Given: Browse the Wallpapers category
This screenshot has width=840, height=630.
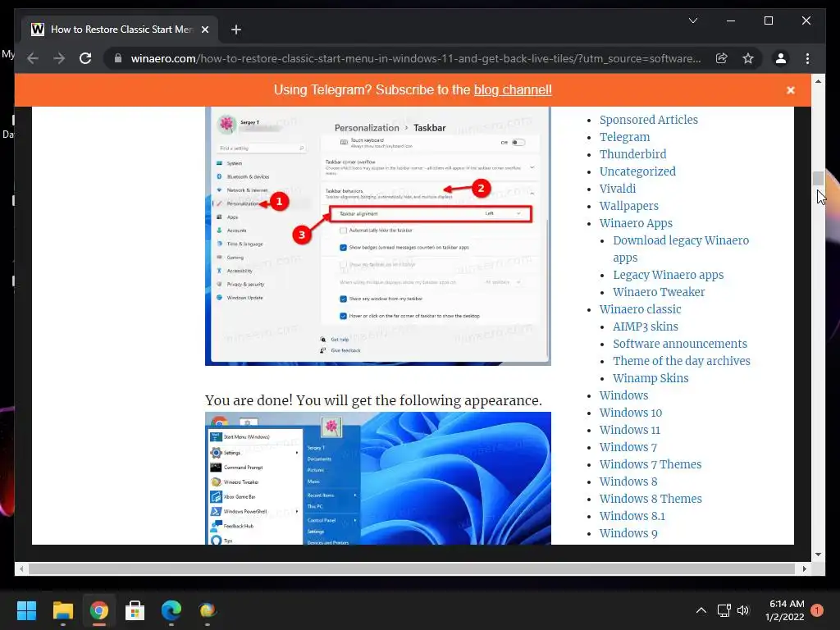Looking at the screenshot, I should coord(629,206).
